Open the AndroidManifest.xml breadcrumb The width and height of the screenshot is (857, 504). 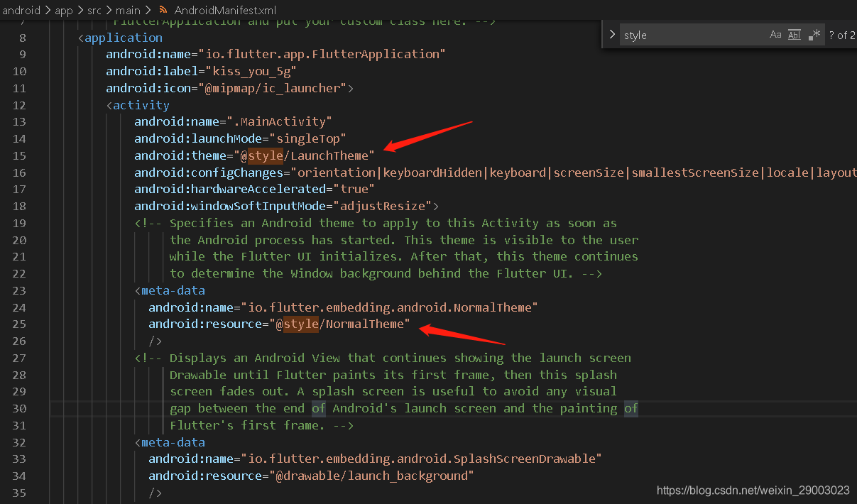[x=225, y=10]
